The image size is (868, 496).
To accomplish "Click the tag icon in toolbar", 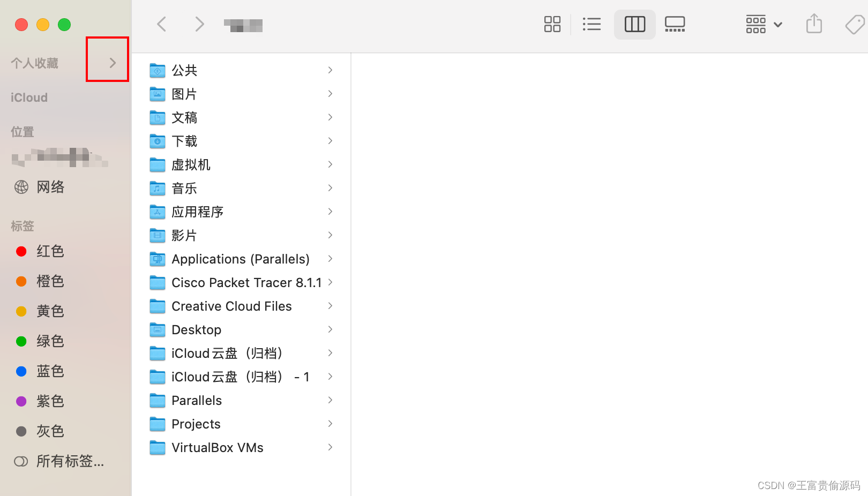I will [x=855, y=24].
